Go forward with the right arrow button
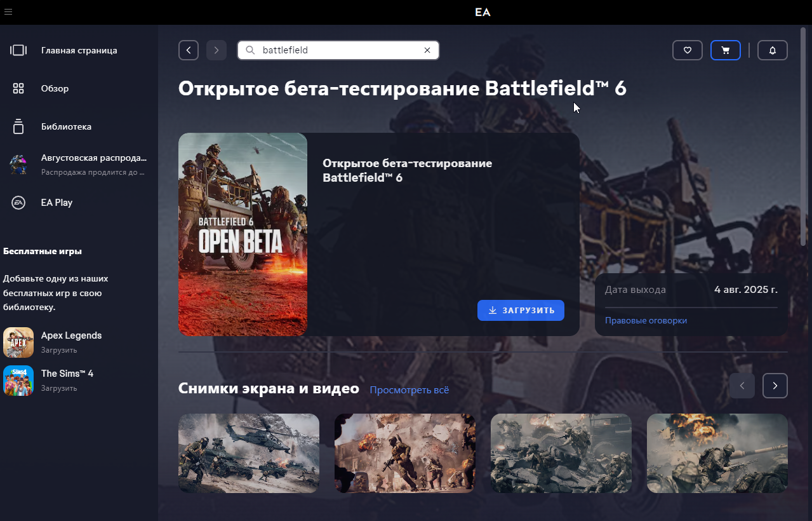812x521 pixels. 216,50
